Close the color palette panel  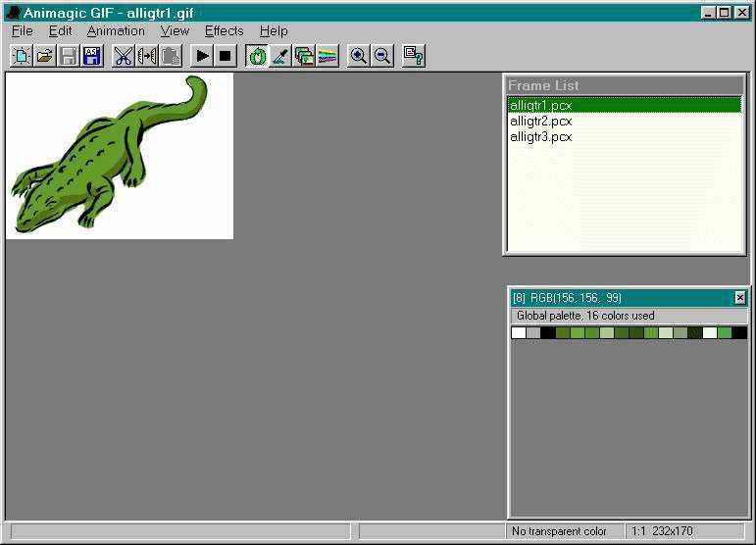(739, 298)
